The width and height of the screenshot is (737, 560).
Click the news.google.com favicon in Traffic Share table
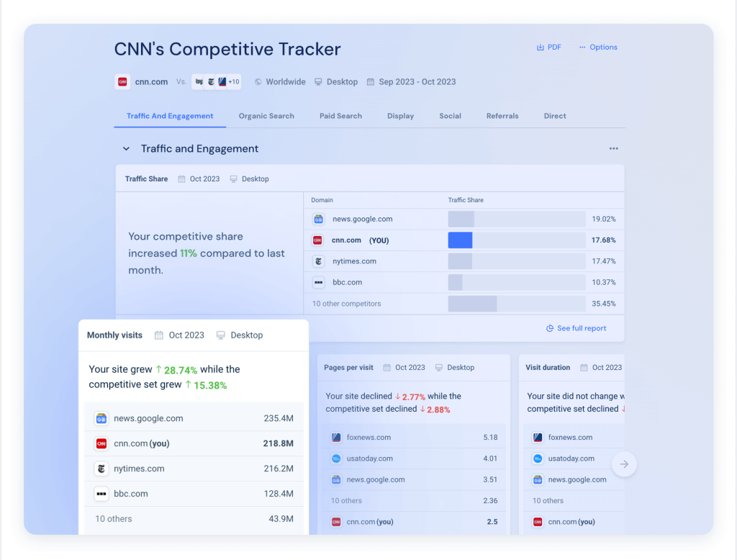(x=317, y=219)
